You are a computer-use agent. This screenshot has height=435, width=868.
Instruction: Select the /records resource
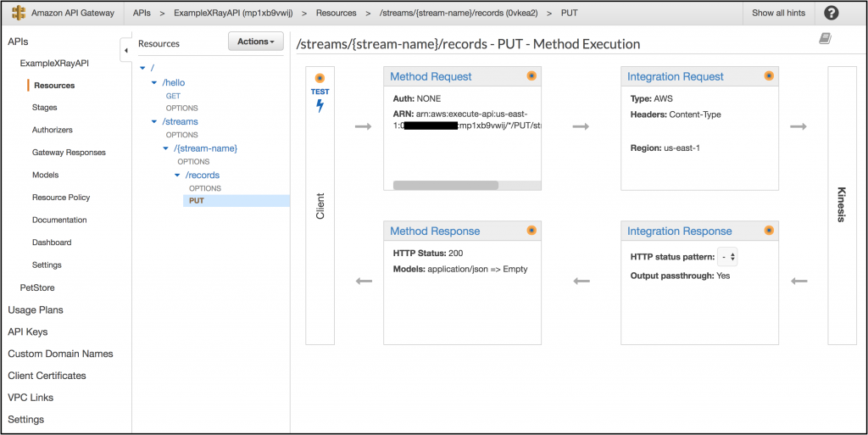tap(202, 175)
